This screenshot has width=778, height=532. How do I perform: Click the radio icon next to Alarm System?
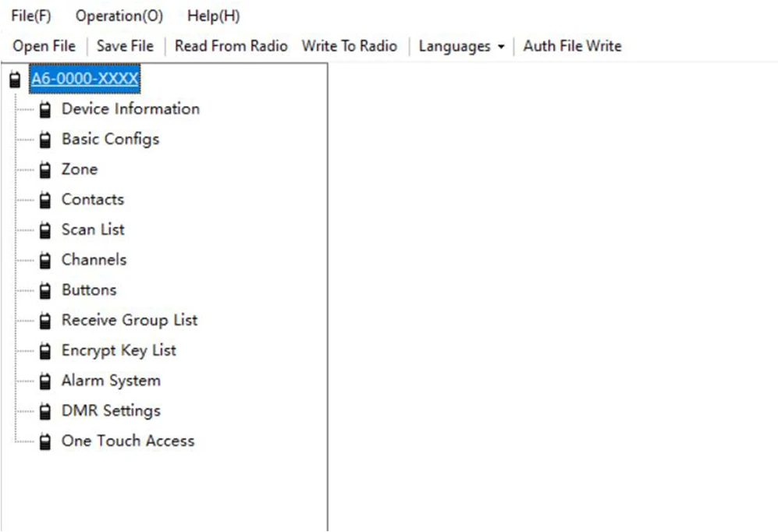45,381
